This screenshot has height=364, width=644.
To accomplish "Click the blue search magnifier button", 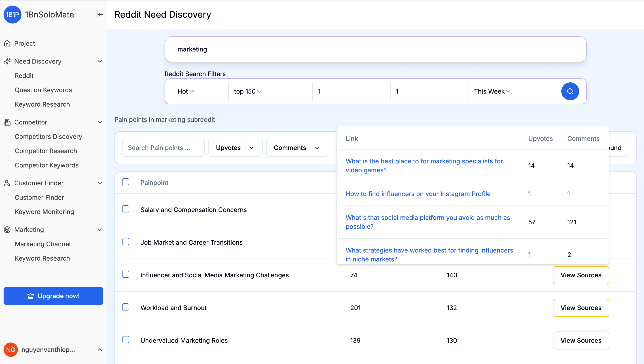I will (570, 91).
